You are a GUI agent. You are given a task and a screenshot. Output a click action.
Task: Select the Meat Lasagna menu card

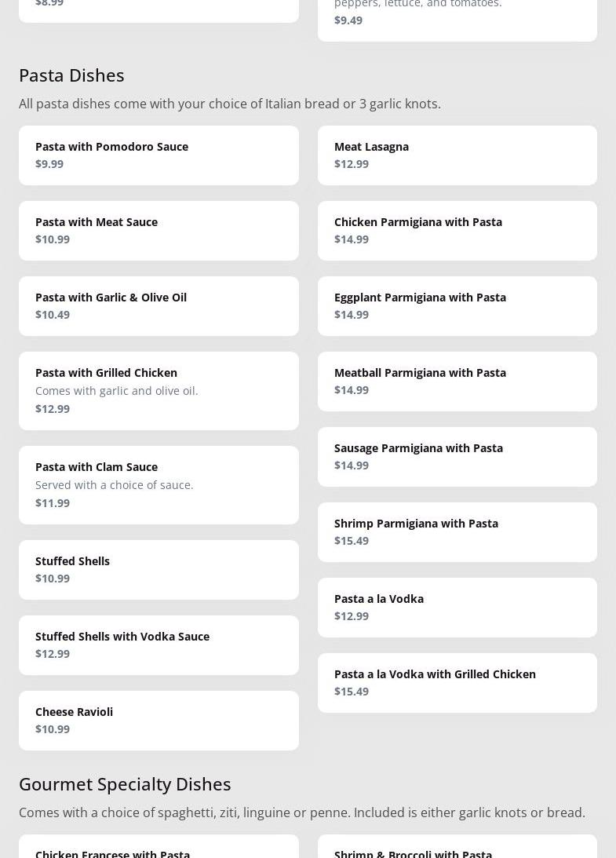point(457,155)
